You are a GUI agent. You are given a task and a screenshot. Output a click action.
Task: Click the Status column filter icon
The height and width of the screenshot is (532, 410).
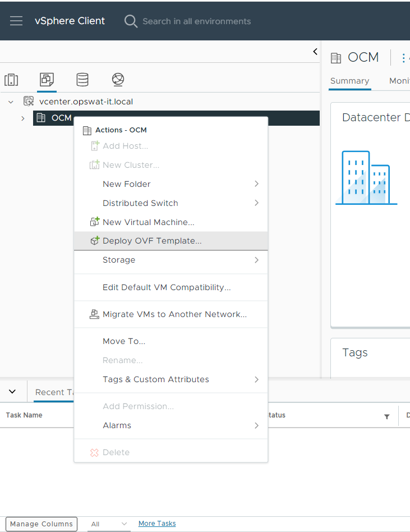click(x=386, y=416)
